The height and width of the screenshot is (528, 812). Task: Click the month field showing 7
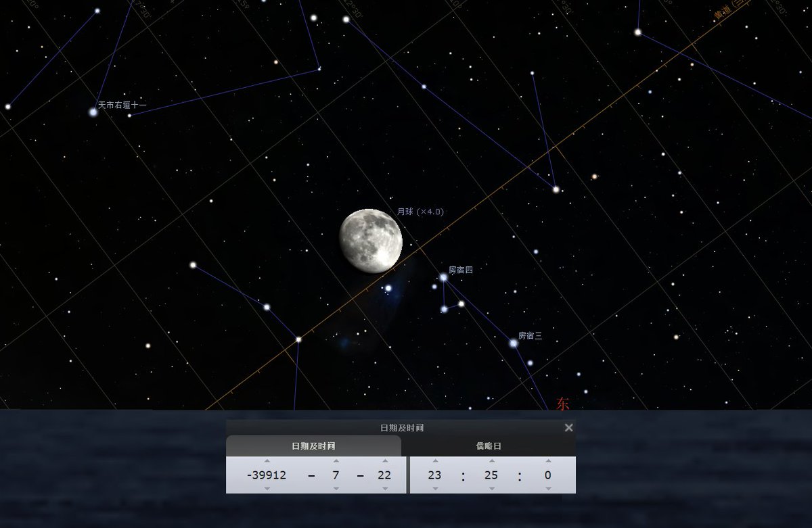click(x=336, y=475)
